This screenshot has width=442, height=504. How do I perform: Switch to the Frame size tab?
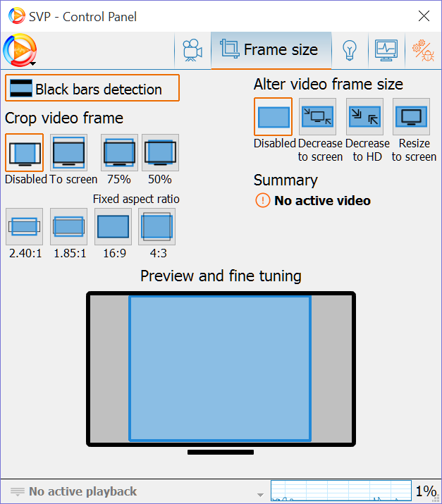tap(271, 50)
